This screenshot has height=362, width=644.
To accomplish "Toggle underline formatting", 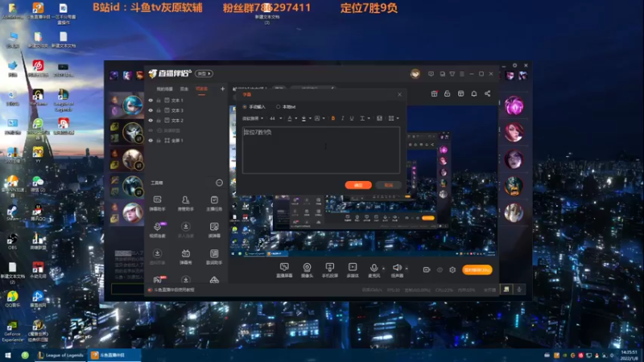I will 352,118.
